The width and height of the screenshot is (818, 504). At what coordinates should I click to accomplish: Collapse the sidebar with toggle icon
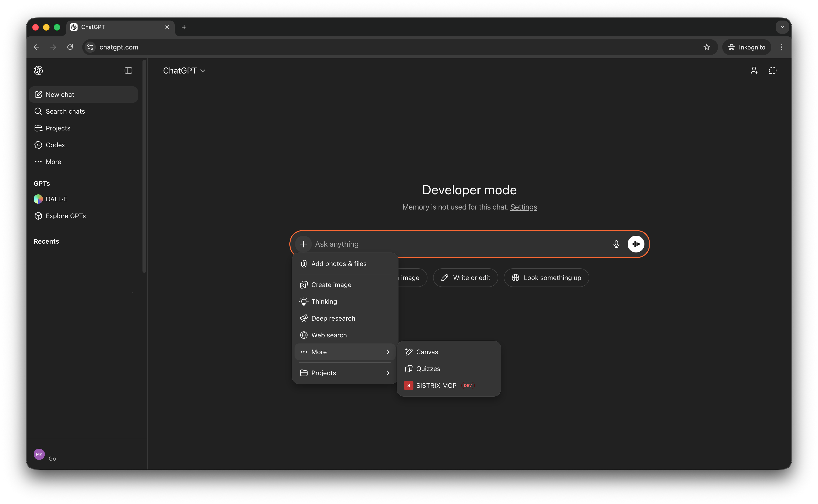click(x=128, y=71)
